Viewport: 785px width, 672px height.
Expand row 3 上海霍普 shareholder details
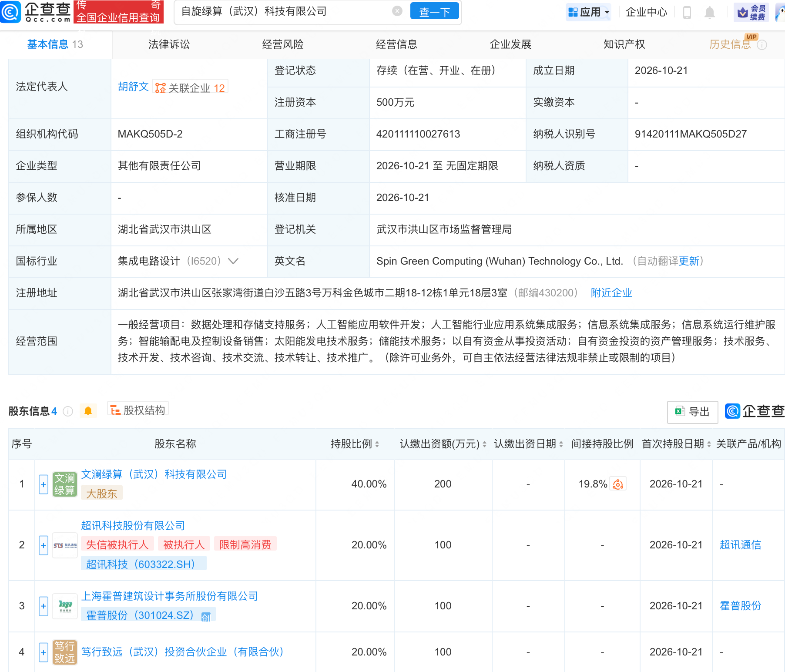[44, 606]
